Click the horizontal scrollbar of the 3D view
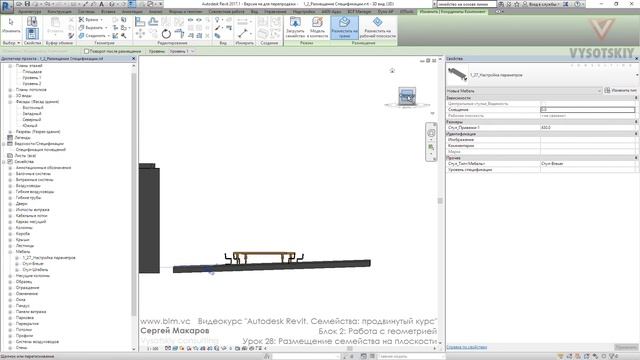Viewport: 640px width, 360px height. tap(349, 349)
